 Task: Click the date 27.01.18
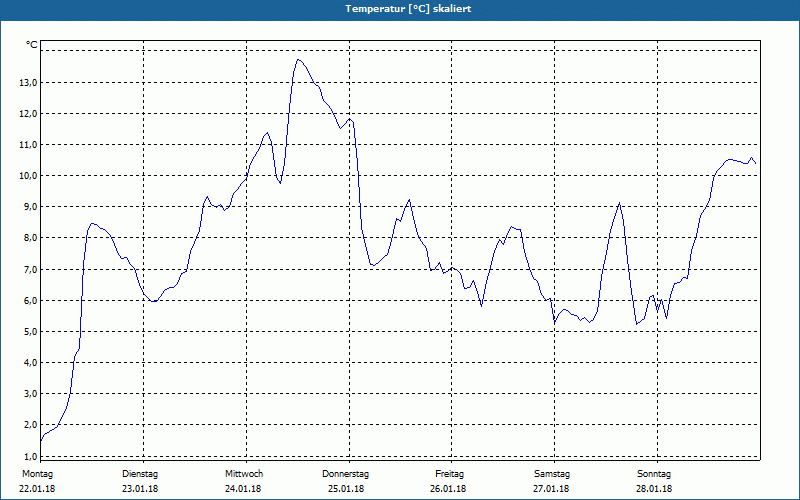point(551,489)
